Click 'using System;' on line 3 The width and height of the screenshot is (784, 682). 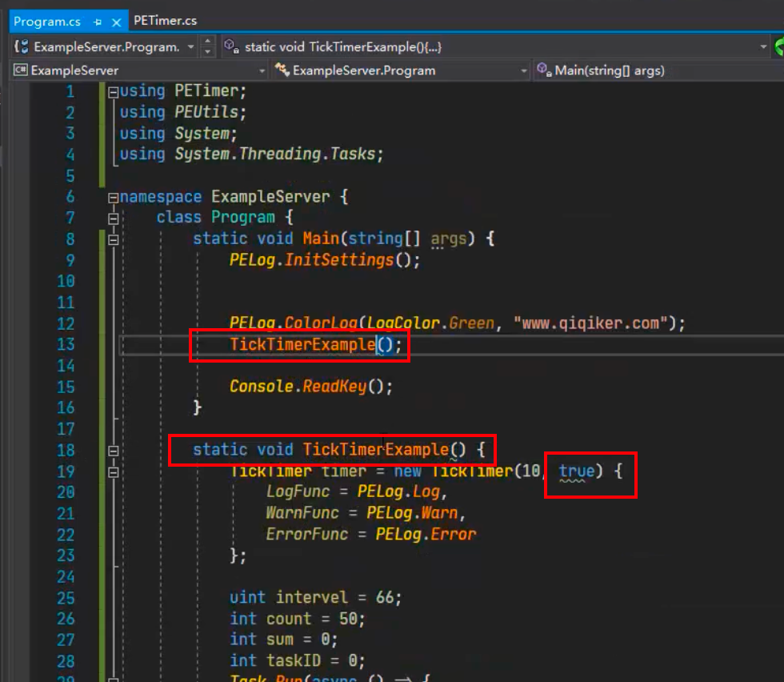(178, 134)
